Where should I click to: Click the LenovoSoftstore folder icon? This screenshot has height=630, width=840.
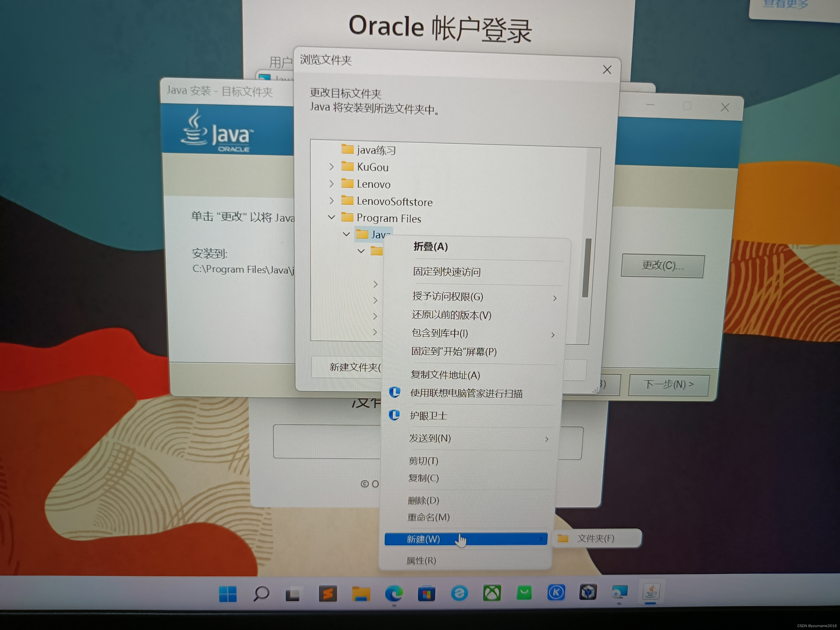coord(347,200)
